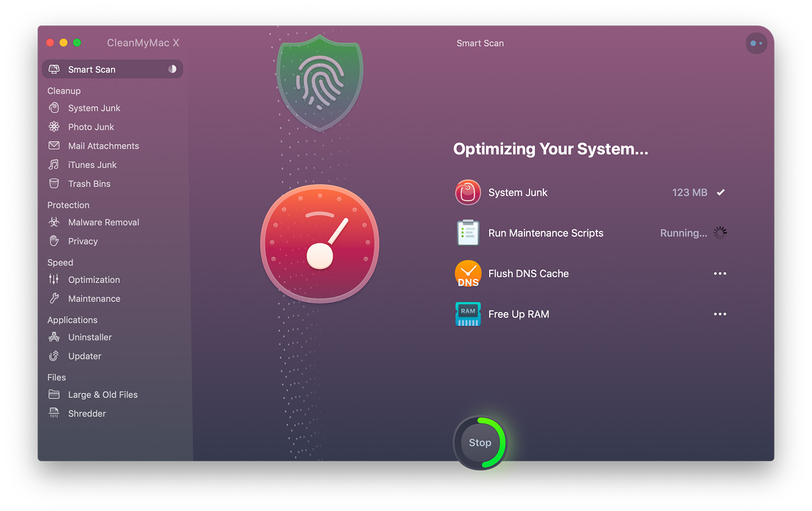Viewport: 812px width, 511px height.
Task: Click the "Smart Scan" window title at top
Action: click(x=480, y=43)
